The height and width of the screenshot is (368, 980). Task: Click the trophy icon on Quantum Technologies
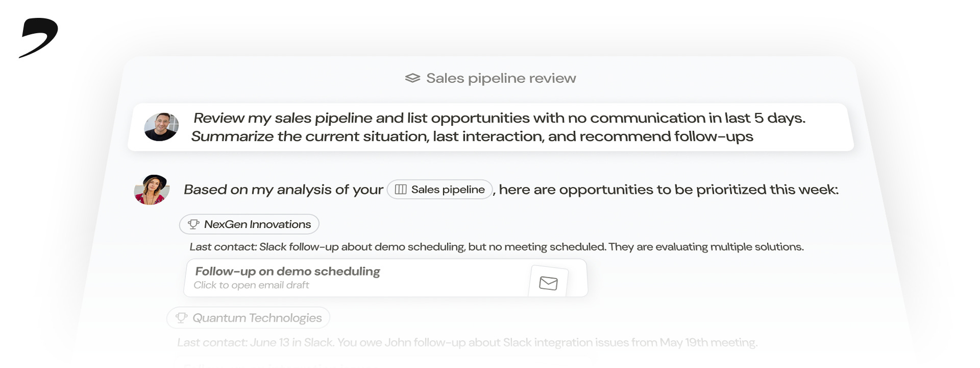(181, 318)
